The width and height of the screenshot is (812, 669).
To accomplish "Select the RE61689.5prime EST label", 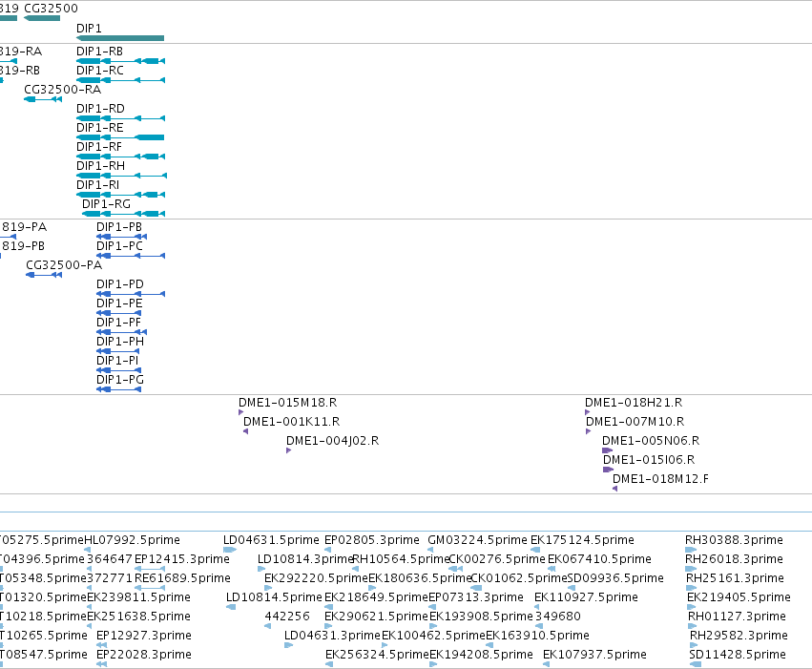I will tap(183, 579).
